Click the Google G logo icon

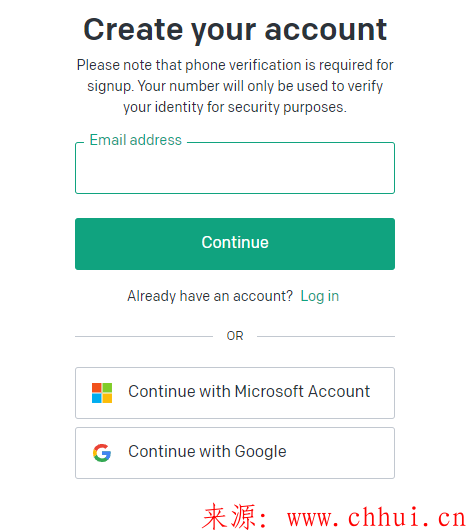click(102, 453)
